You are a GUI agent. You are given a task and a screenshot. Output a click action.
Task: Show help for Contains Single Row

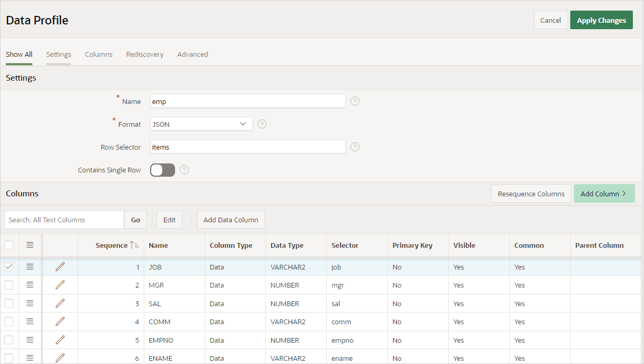pyautogui.click(x=185, y=170)
